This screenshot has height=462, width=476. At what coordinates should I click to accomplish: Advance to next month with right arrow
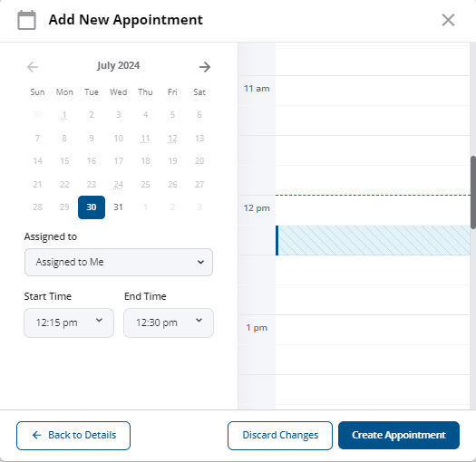point(205,67)
